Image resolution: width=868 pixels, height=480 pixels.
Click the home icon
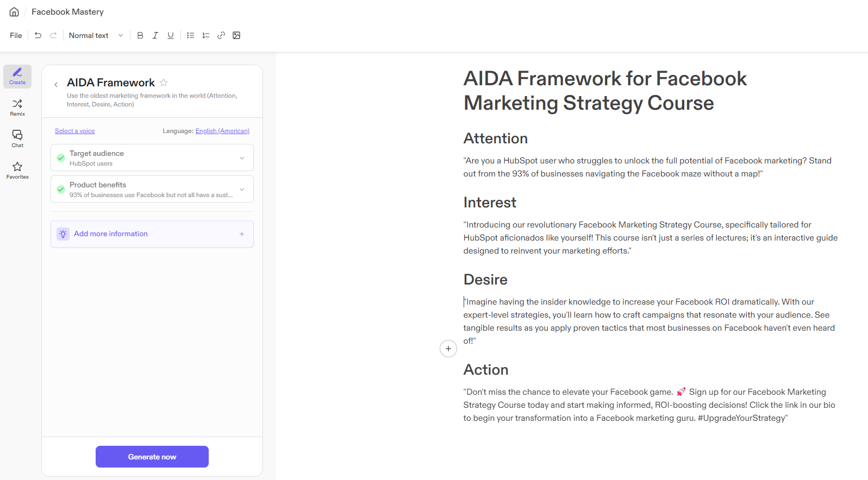[x=14, y=12]
